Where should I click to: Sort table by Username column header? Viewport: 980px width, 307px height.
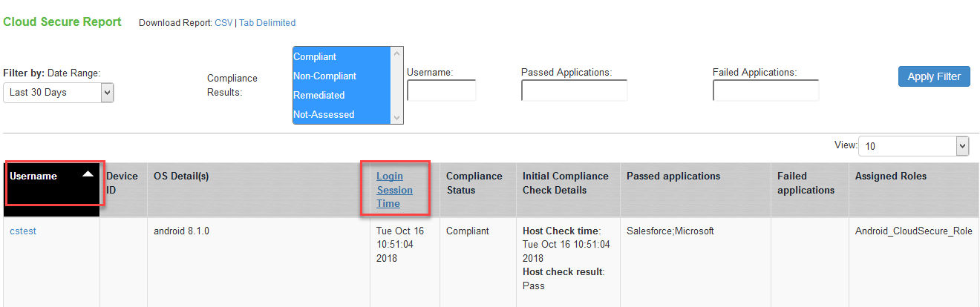click(x=33, y=176)
